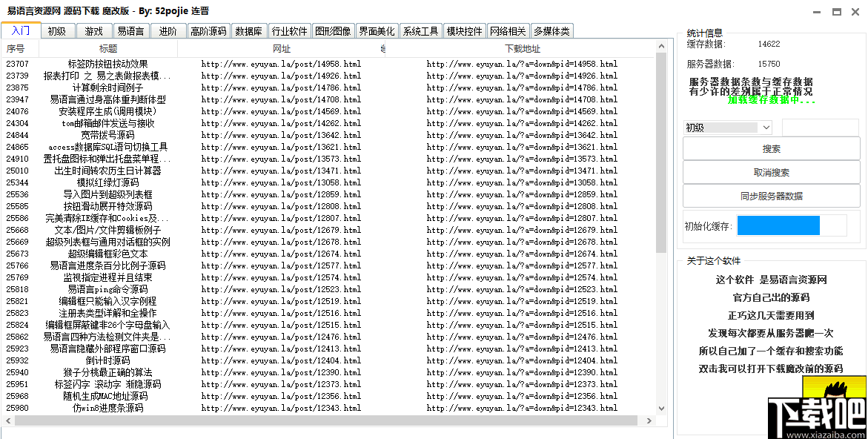The width and height of the screenshot is (868, 439).
Task: Sort by the 下载地址 column header
Action: 522,49
